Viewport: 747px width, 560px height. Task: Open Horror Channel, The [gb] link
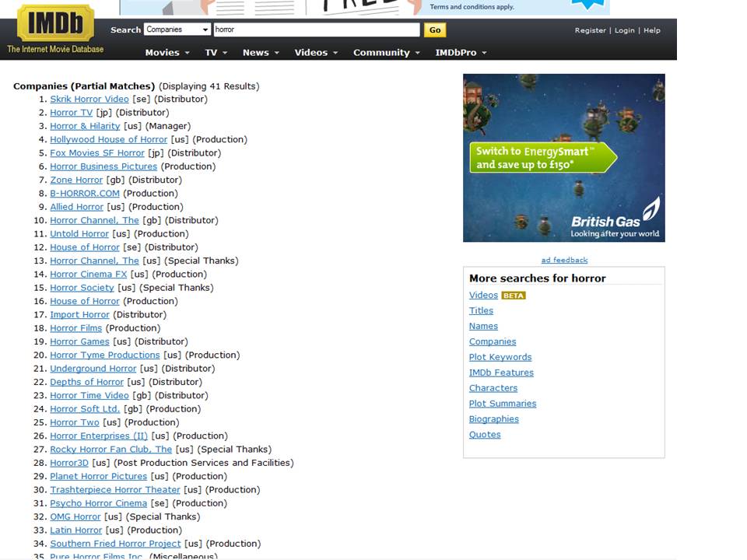[94, 220]
